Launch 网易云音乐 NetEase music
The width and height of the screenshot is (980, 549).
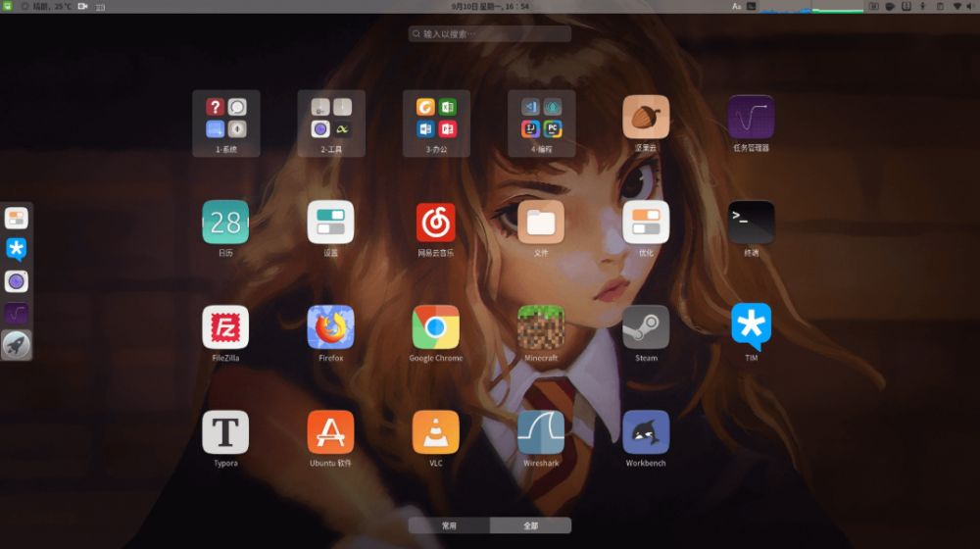point(436,222)
